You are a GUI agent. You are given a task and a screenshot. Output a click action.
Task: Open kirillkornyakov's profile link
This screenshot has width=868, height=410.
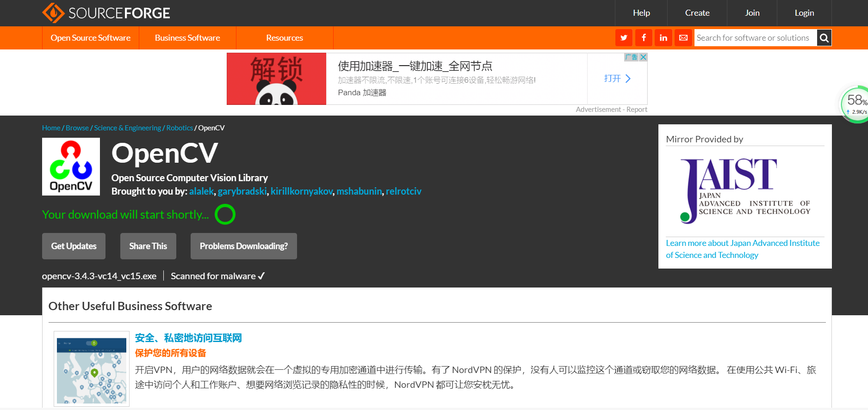[x=302, y=191]
